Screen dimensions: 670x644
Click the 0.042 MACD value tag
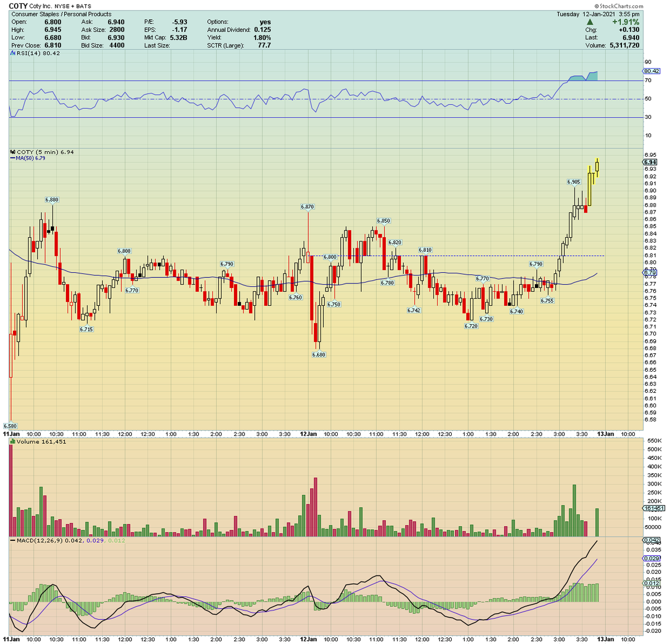(x=652, y=540)
